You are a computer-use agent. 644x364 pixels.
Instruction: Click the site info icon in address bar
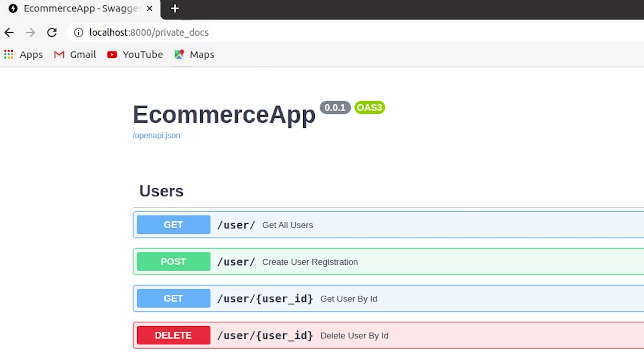point(79,32)
